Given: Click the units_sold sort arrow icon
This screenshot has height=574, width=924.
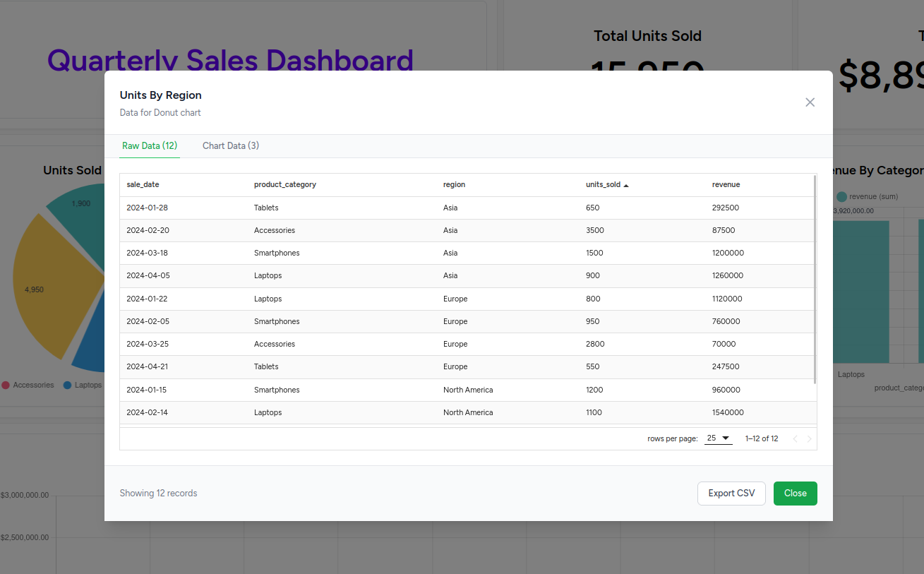Looking at the screenshot, I should [x=626, y=185].
